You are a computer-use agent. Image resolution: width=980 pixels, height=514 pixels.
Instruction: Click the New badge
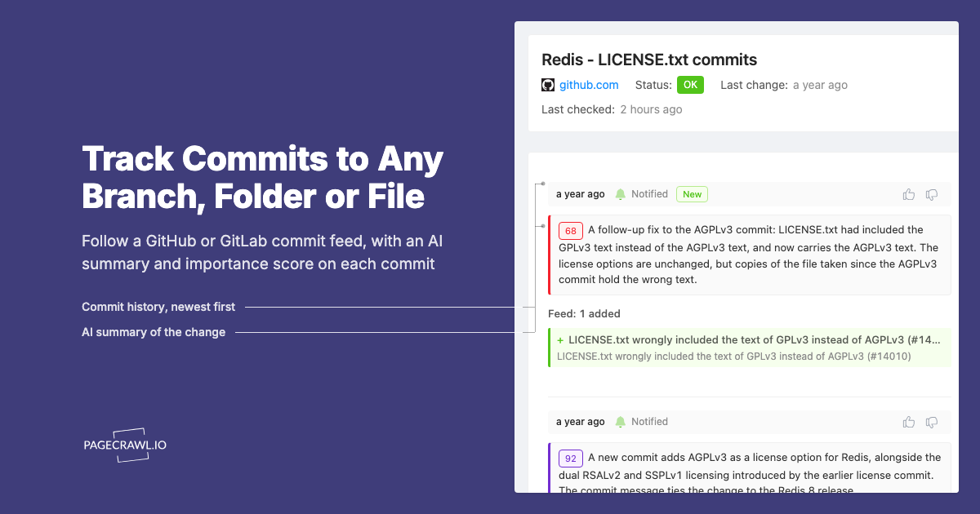point(692,194)
